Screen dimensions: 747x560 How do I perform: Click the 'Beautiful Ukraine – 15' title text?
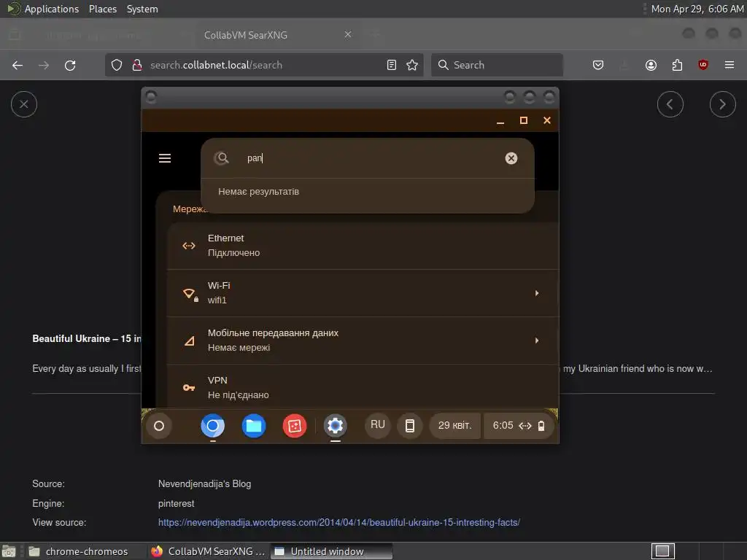(87, 338)
